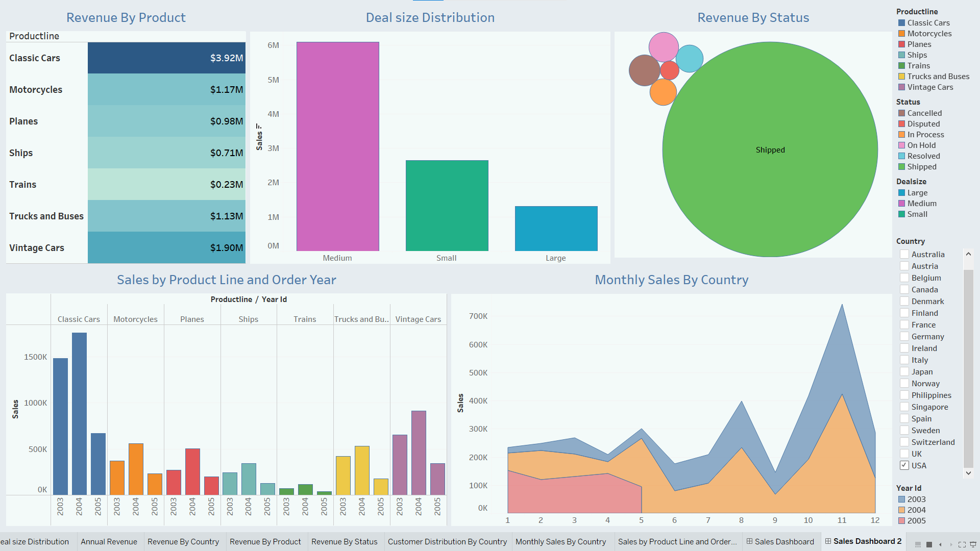
Task: Select the Shipped status legend entry
Action: pos(921,167)
